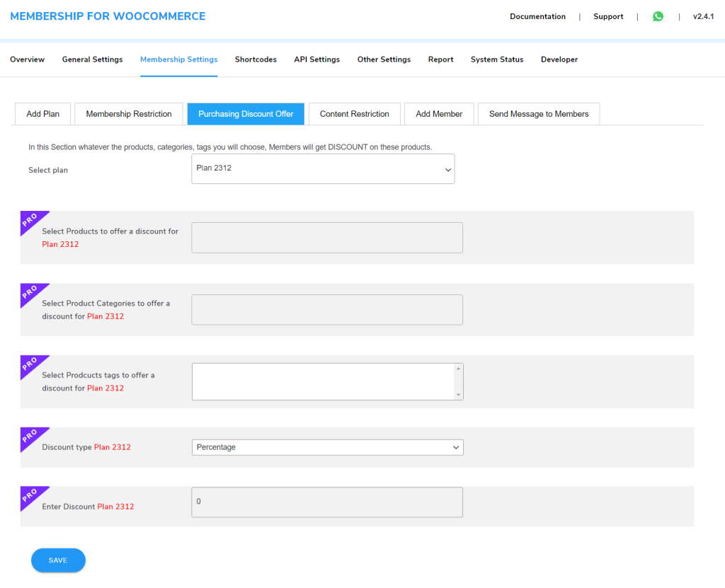Open Add Member sub-tab
Viewport: 725px width, 588px height.
[x=439, y=114]
